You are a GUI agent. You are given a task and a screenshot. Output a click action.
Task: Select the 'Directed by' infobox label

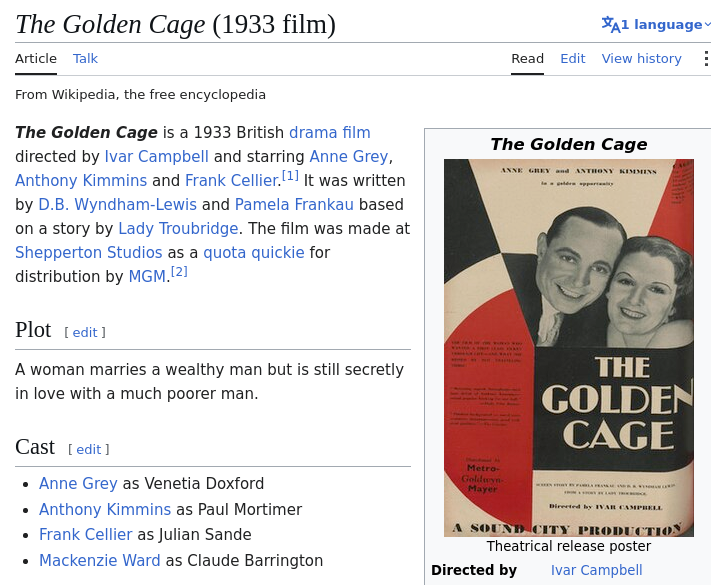(474, 570)
